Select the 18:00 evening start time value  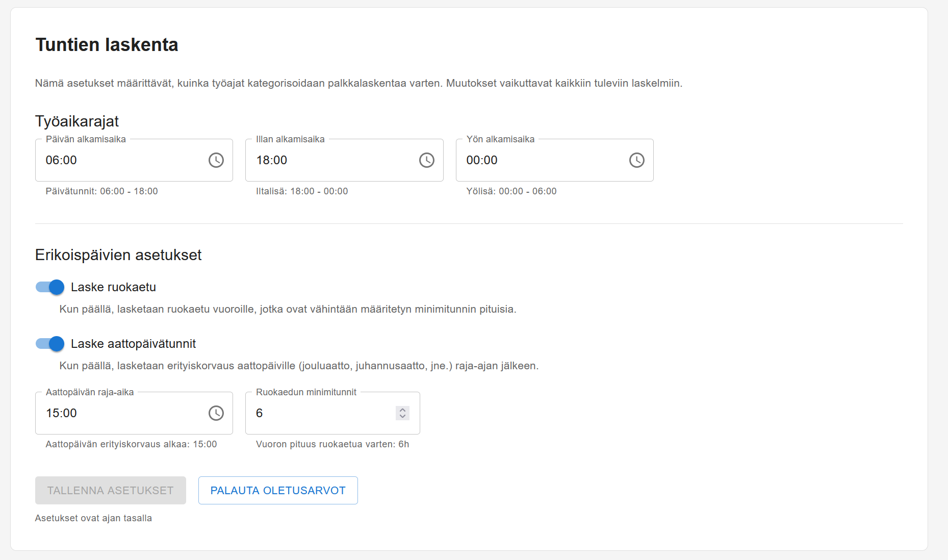[x=272, y=160]
